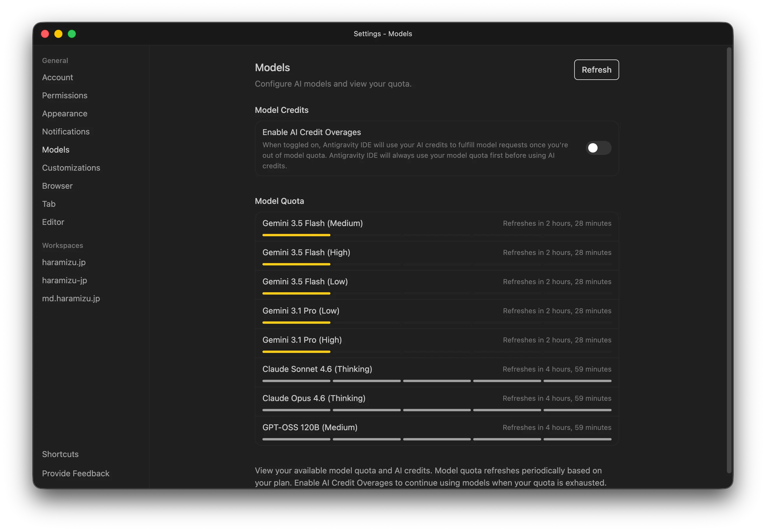Click refresh time for Claude Sonnet 4.6 (Thinking)
This screenshot has height=532, width=766.
(557, 369)
